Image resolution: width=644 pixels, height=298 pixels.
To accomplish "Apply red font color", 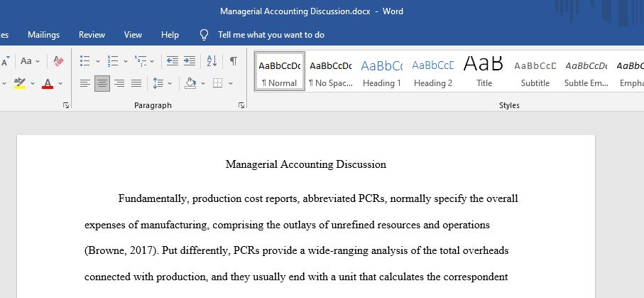I will click(x=48, y=83).
